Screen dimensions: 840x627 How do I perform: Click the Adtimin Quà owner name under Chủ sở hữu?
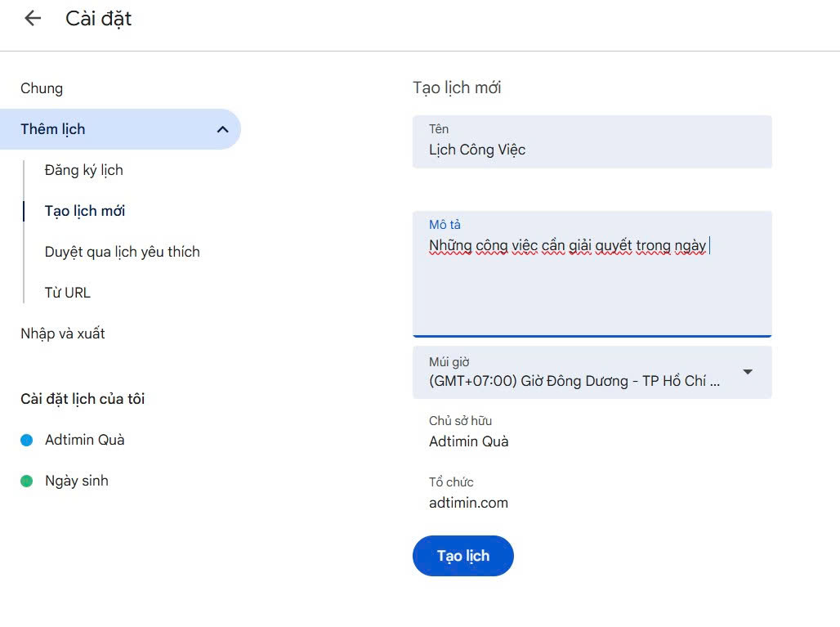coord(469,441)
